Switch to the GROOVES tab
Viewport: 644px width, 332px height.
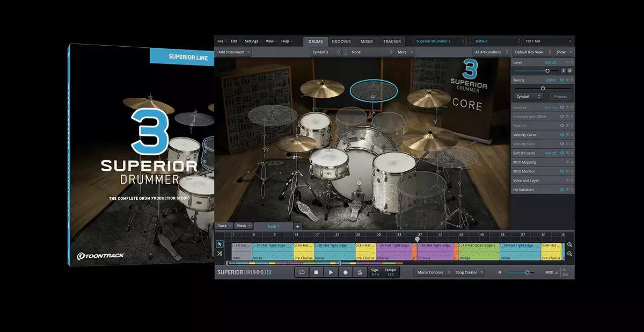point(341,41)
